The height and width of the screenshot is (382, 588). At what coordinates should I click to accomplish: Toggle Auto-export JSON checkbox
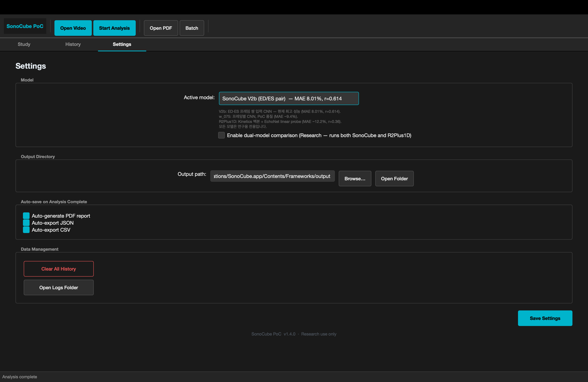(26, 223)
